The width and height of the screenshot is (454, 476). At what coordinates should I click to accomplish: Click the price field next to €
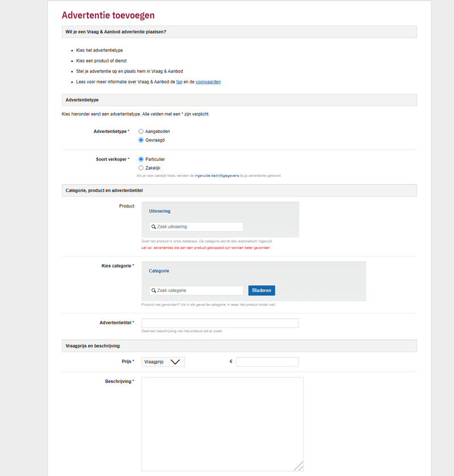coord(267,362)
